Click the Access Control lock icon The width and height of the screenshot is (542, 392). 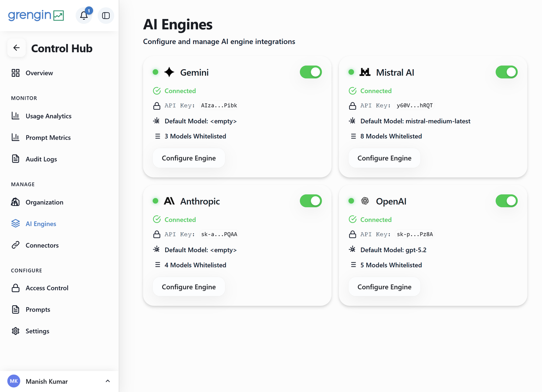[16, 288]
